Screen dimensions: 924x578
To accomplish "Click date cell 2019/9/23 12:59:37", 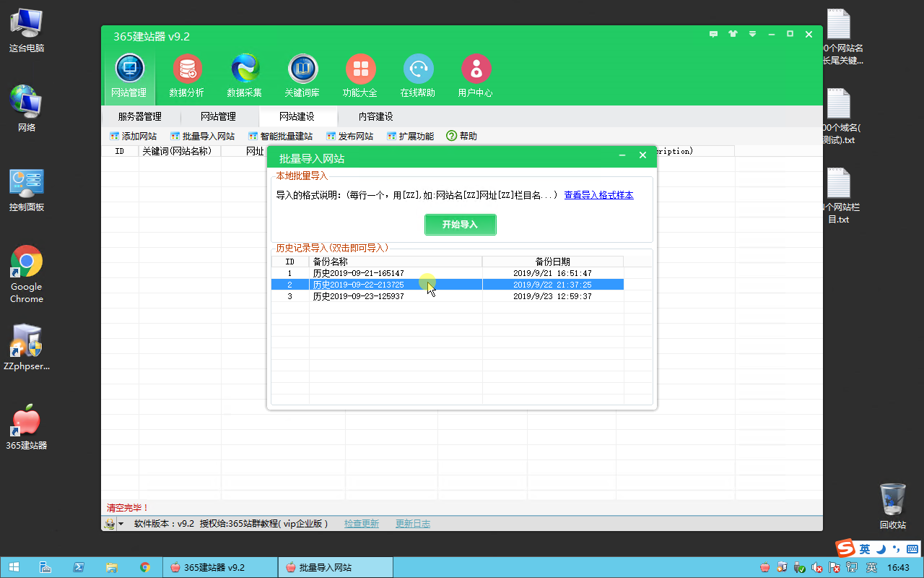I will [x=552, y=296].
